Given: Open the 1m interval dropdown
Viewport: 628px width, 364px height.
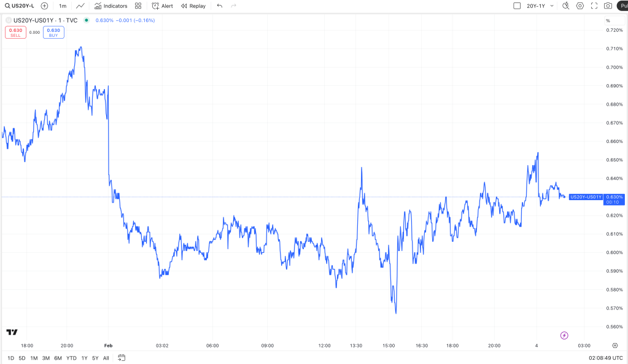Looking at the screenshot, I should coord(63,6).
